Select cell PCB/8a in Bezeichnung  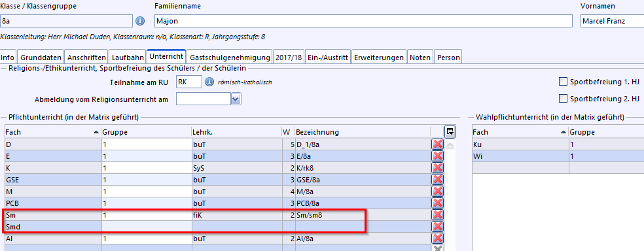click(x=363, y=203)
